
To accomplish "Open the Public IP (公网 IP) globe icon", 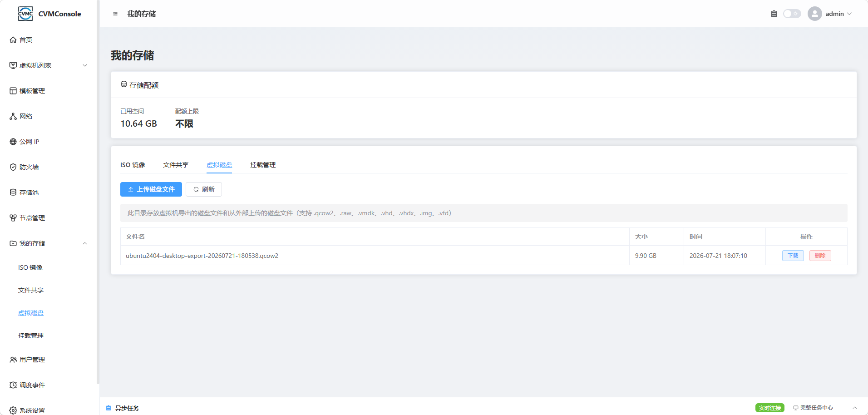I will pyautogui.click(x=13, y=142).
